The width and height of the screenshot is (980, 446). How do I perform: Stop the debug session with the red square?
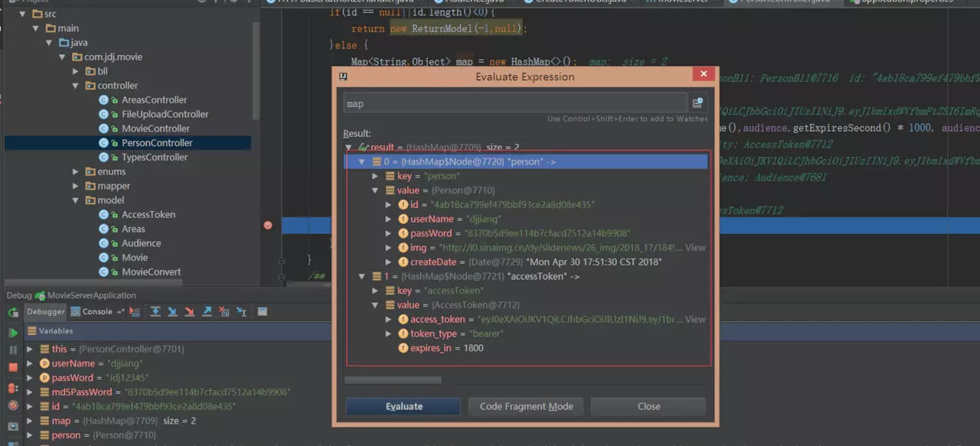(13, 368)
